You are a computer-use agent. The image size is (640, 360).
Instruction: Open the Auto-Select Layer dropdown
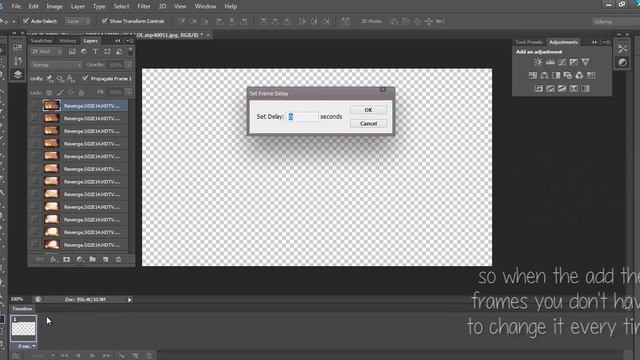click(78, 21)
